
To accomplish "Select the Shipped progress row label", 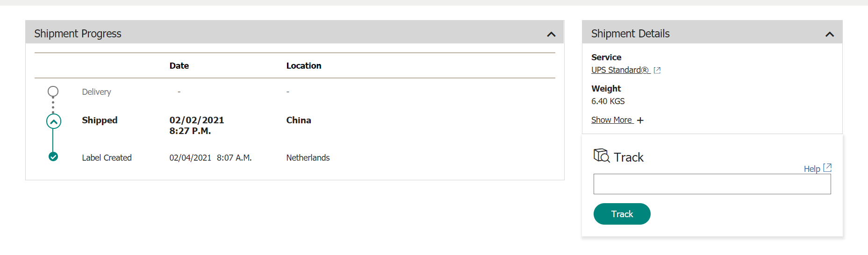I will [x=100, y=120].
